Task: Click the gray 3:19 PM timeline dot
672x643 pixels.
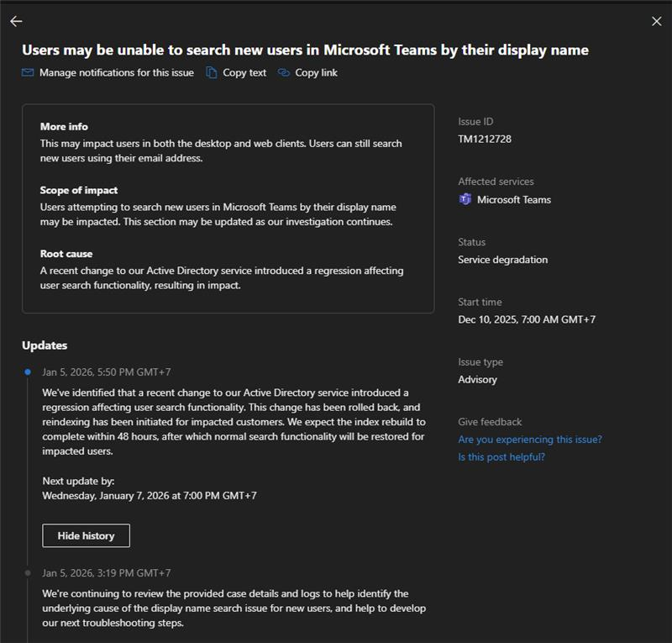Action: [28, 572]
